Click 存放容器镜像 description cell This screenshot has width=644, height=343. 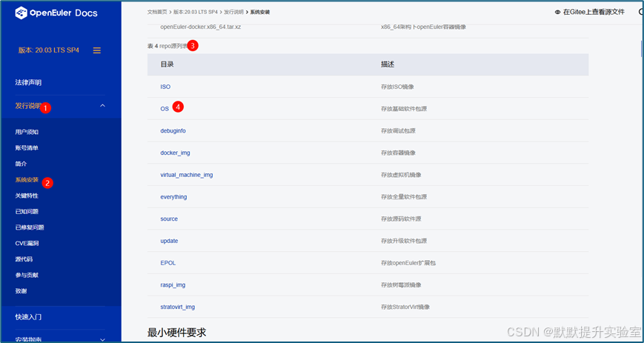coord(398,153)
